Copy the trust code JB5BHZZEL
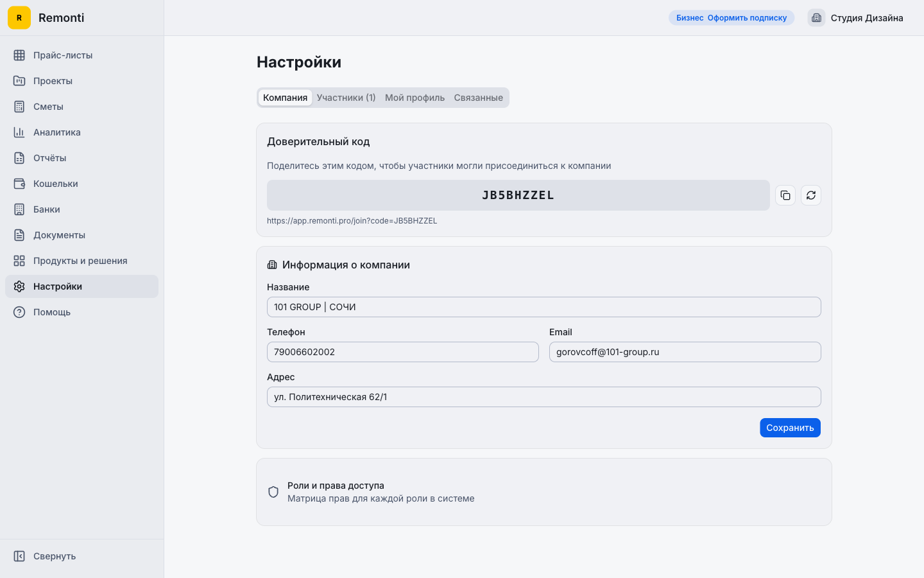Viewport: 924px width, 578px height. [785, 195]
